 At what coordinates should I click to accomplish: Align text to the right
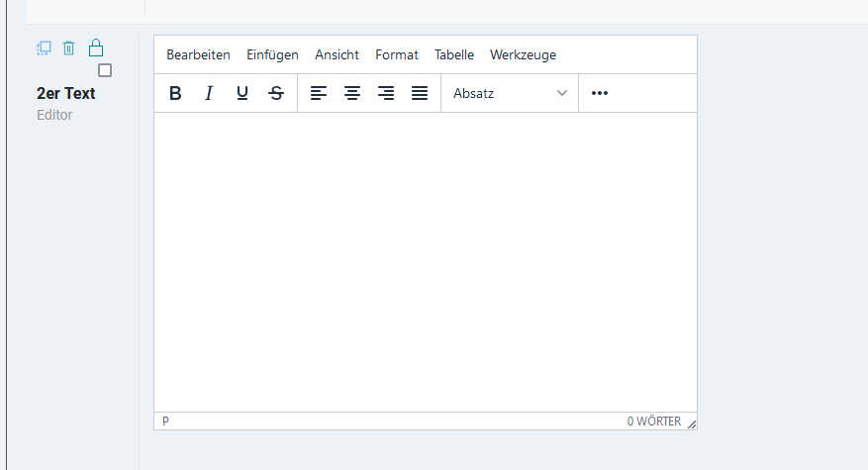pos(386,93)
